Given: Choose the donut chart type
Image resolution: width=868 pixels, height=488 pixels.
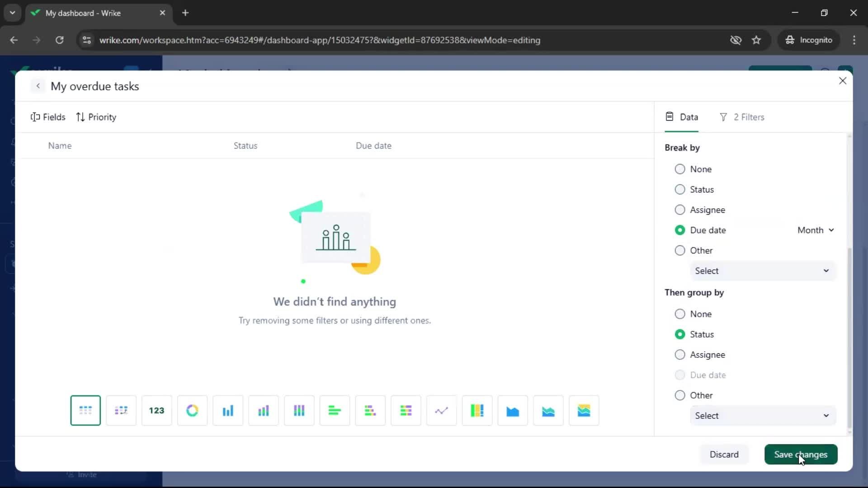Looking at the screenshot, I should [x=192, y=410].
